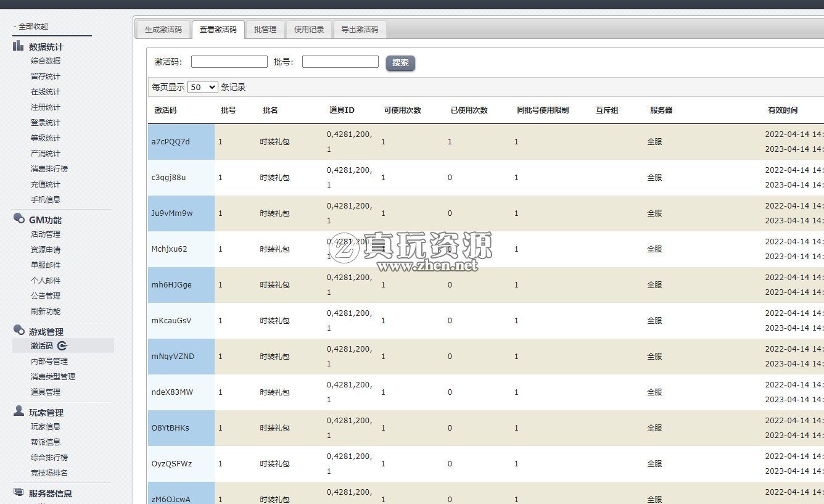This screenshot has width=824, height=504.
Task: Select the 查看激活码 tab
Action: click(218, 30)
